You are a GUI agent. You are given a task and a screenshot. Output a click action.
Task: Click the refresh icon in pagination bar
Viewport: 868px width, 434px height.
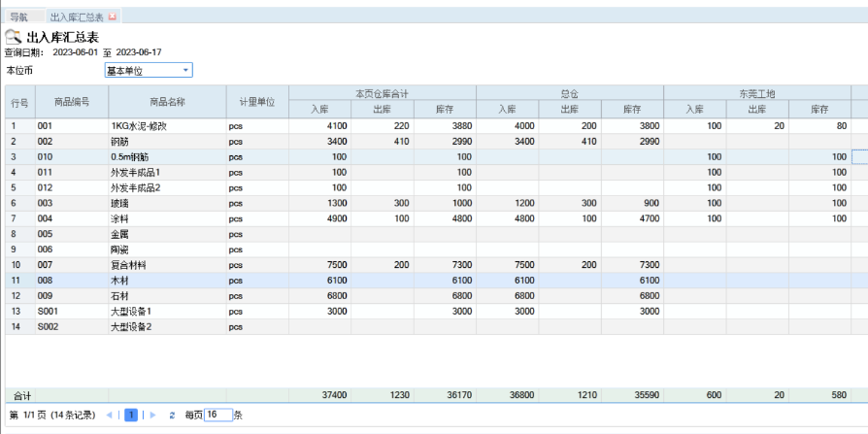[x=172, y=416]
